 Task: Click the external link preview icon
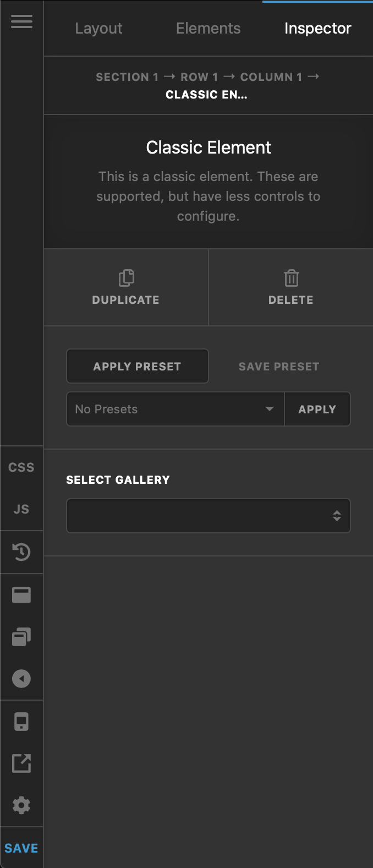pyautogui.click(x=21, y=763)
